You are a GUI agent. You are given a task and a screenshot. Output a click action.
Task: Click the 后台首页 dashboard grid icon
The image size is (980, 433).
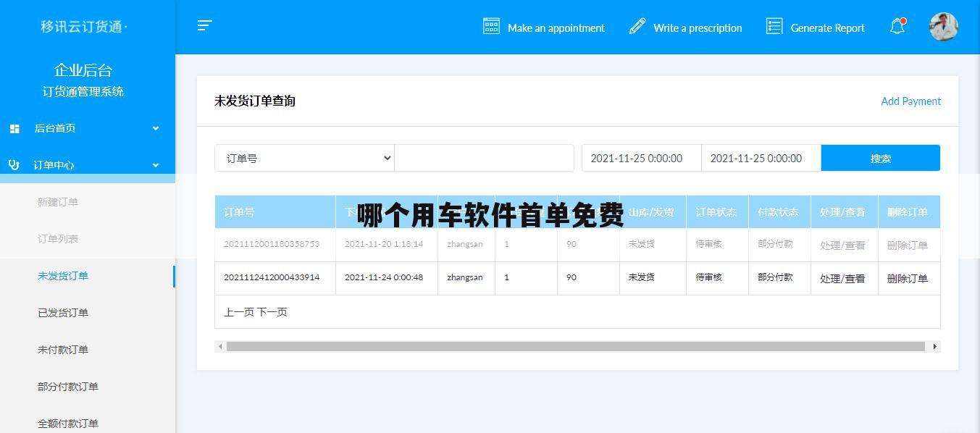tap(14, 128)
